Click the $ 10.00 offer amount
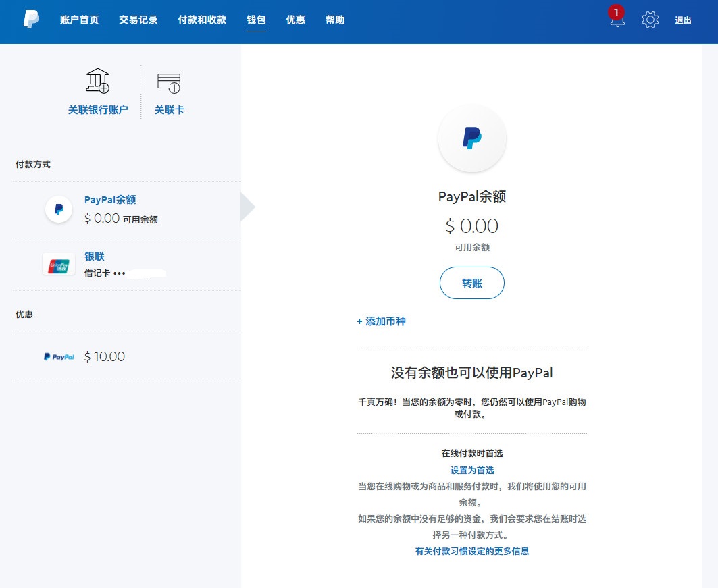This screenshot has height=588, width=718. coord(105,356)
